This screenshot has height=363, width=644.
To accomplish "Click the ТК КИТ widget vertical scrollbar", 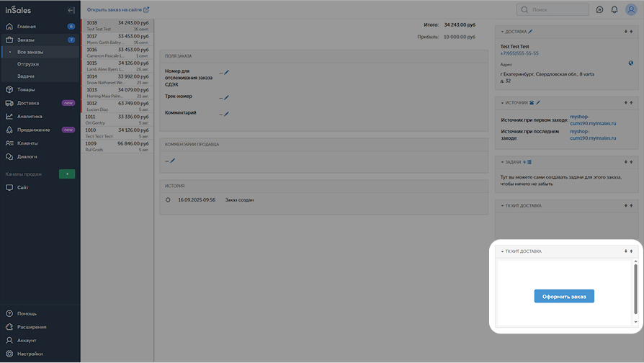I will (635, 288).
